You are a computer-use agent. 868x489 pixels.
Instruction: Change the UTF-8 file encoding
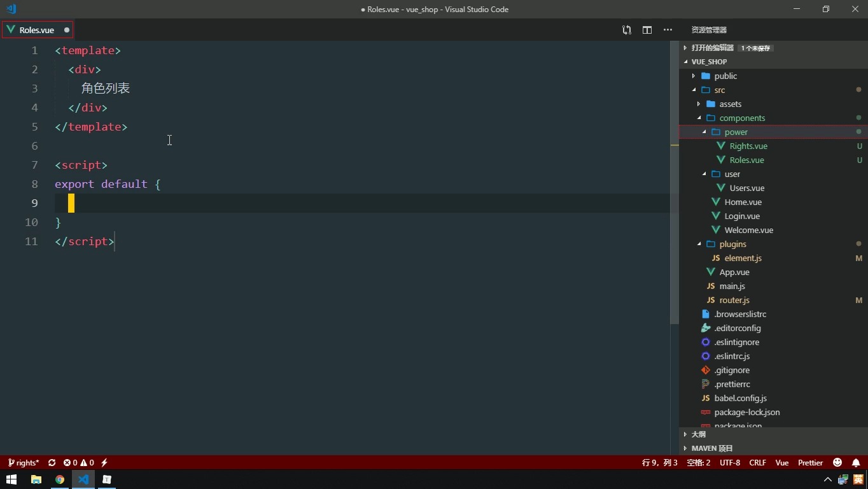point(730,463)
